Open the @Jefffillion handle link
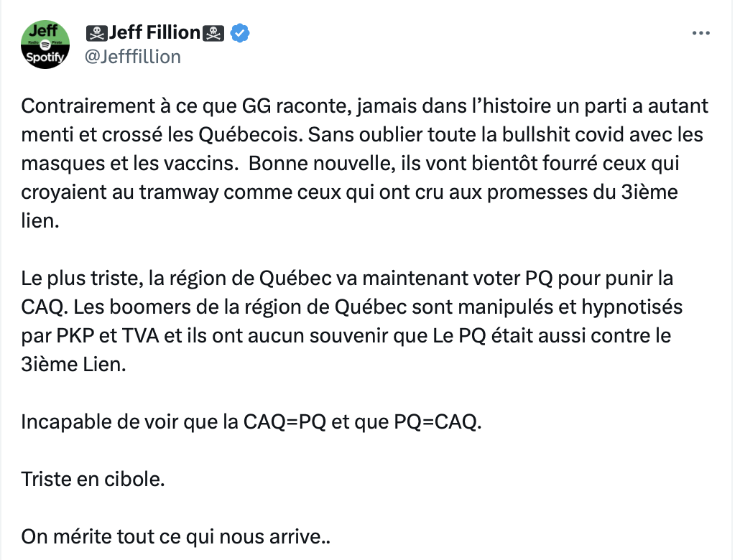 [x=133, y=57]
